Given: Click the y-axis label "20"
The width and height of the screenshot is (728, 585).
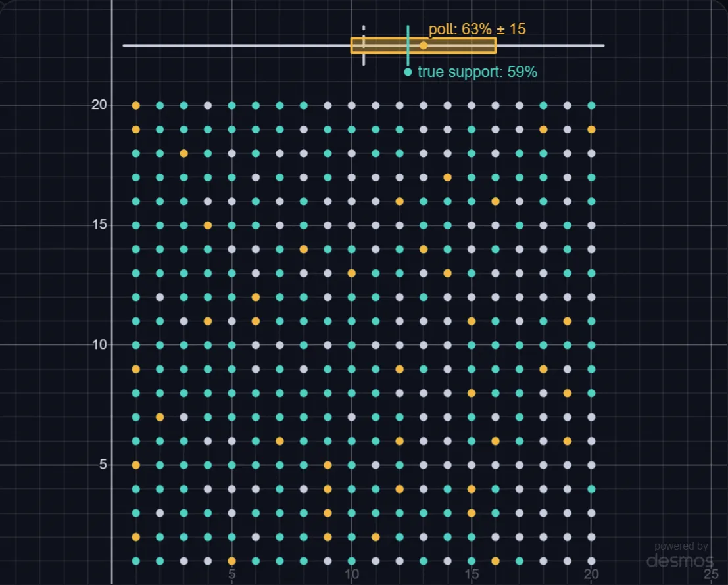Looking at the screenshot, I should [99, 105].
